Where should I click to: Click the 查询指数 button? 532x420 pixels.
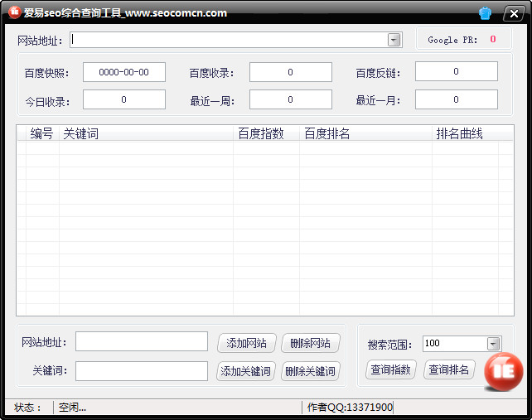pos(391,369)
